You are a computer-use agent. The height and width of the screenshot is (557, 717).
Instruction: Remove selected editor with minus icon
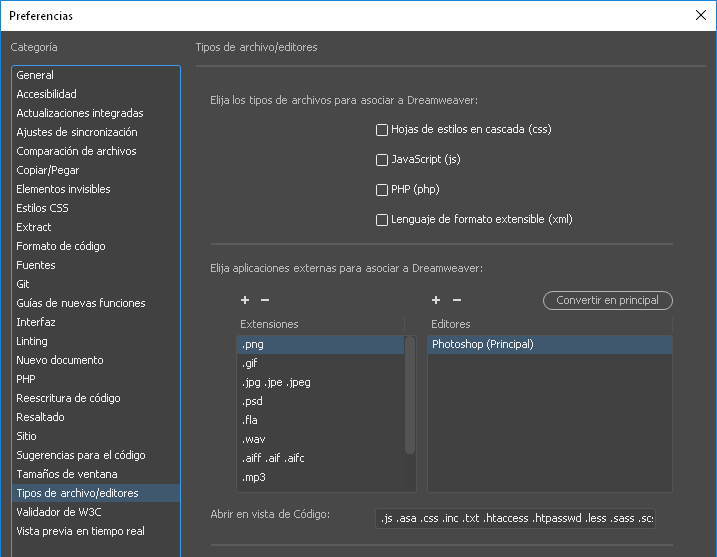click(457, 300)
